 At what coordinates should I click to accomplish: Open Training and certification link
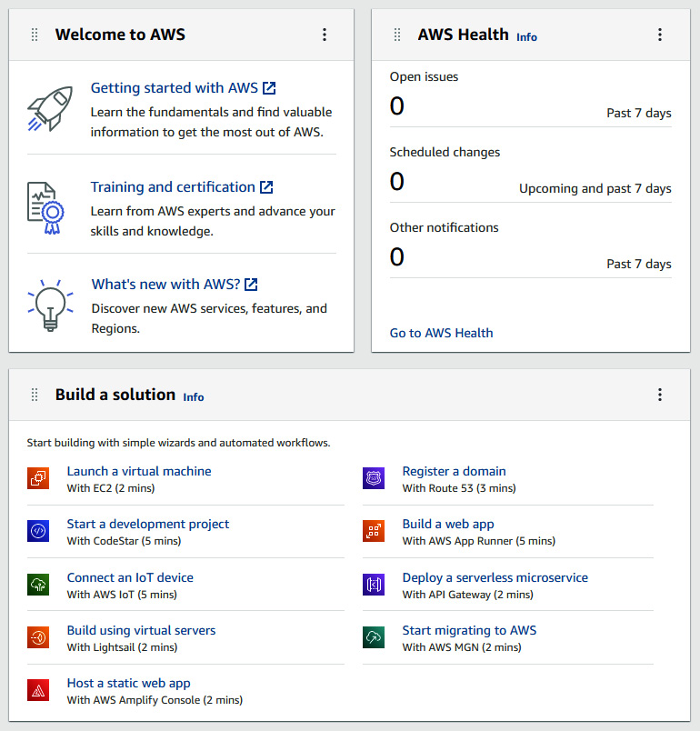[x=173, y=187]
